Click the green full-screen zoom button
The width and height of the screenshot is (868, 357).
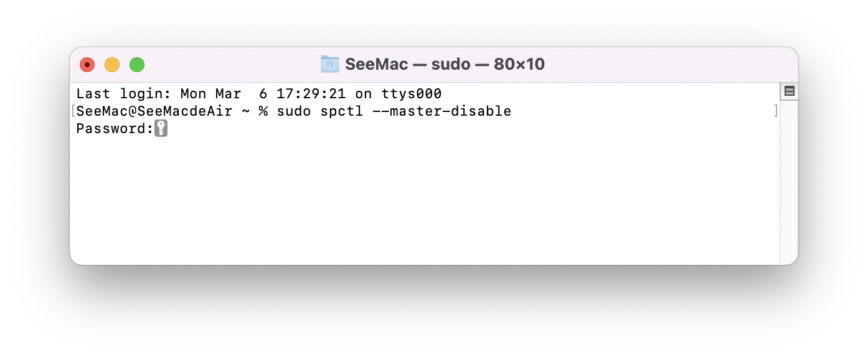(137, 65)
